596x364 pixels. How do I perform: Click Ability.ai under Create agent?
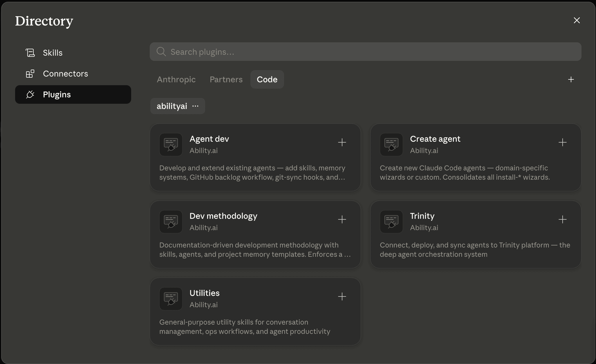(424, 150)
